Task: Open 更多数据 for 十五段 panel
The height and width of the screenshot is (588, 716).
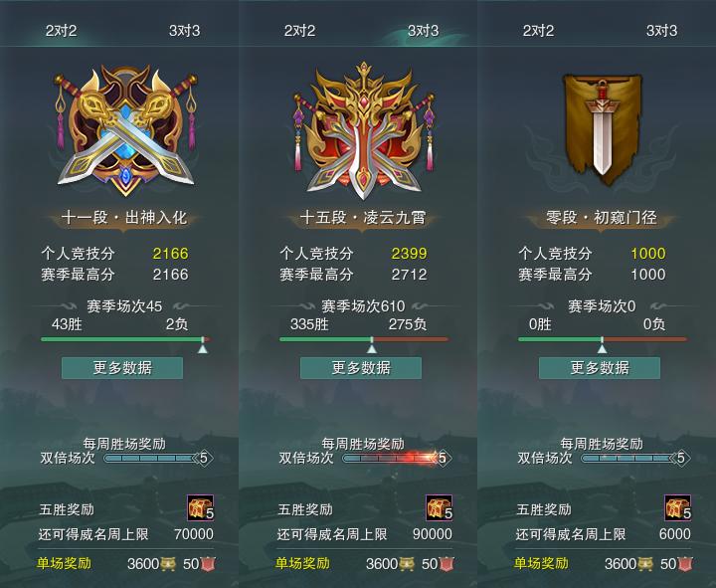Action: click(361, 368)
